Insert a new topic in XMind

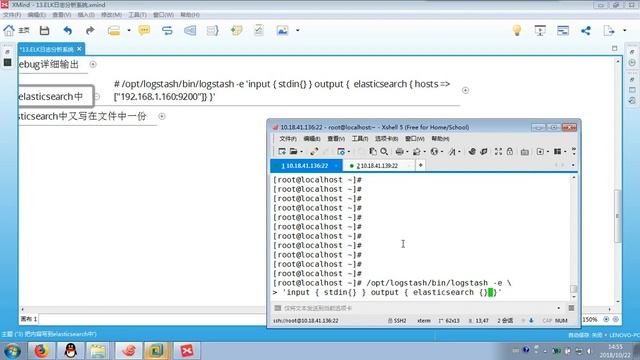(x=114, y=31)
